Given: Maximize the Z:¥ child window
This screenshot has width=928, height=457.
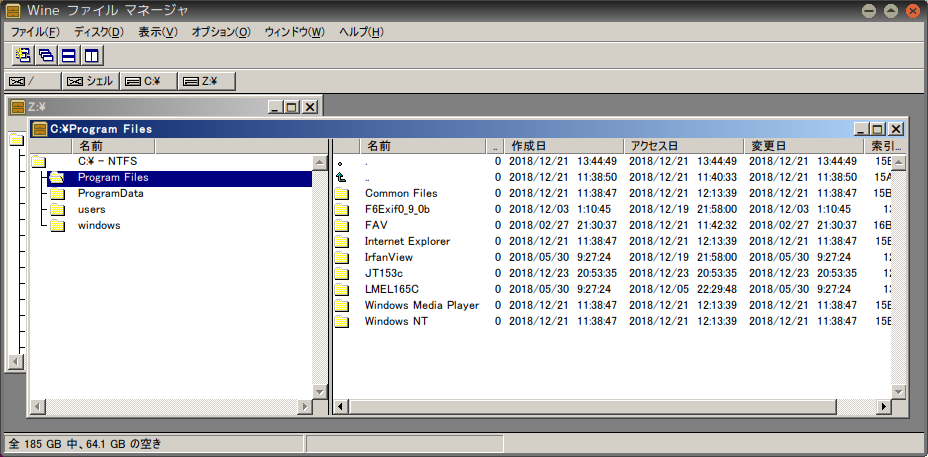Looking at the screenshot, I should pyautogui.click(x=292, y=107).
